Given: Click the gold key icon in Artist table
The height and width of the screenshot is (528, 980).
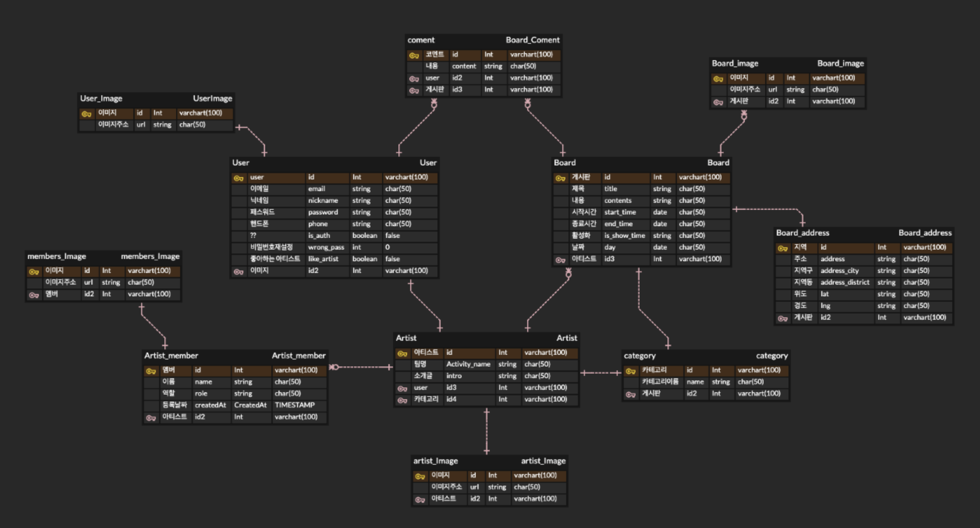Looking at the screenshot, I should coord(402,354).
